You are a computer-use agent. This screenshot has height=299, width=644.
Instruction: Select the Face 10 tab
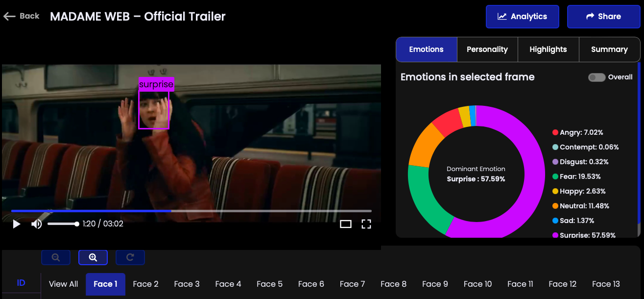tap(477, 284)
